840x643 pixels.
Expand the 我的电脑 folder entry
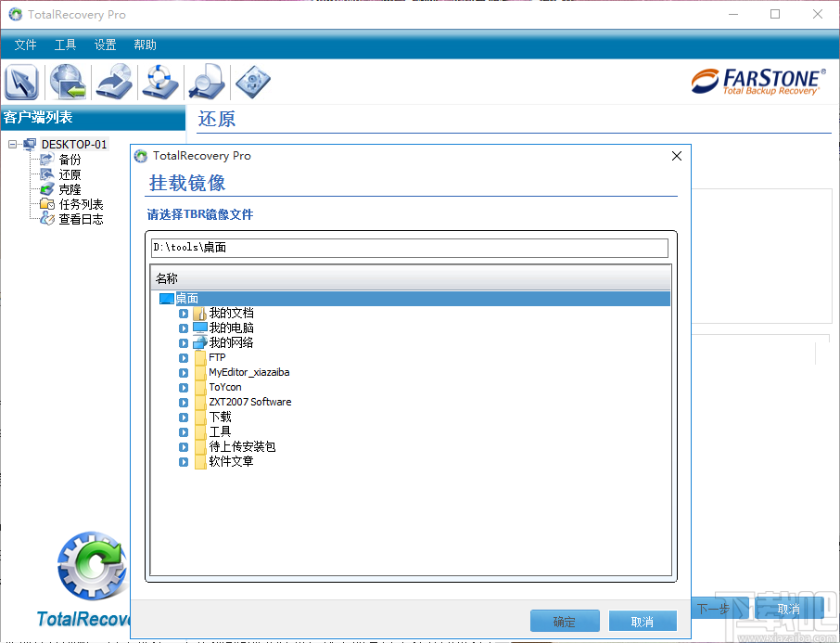pyautogui.click(x=183, y=328)
